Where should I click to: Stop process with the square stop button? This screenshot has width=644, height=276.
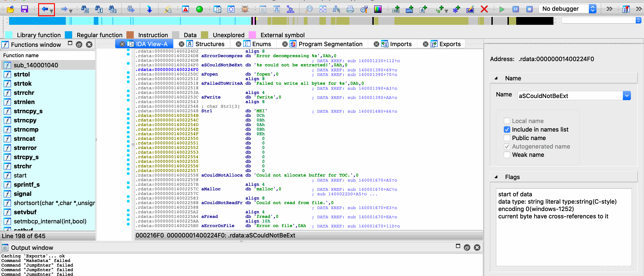[529, 9]
